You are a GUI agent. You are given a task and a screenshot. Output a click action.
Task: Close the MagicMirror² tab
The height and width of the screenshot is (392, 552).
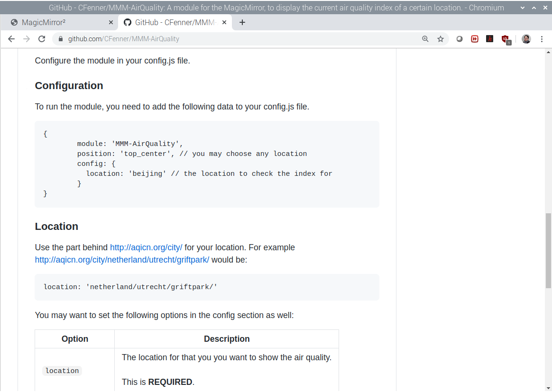[x=111, y=23]
